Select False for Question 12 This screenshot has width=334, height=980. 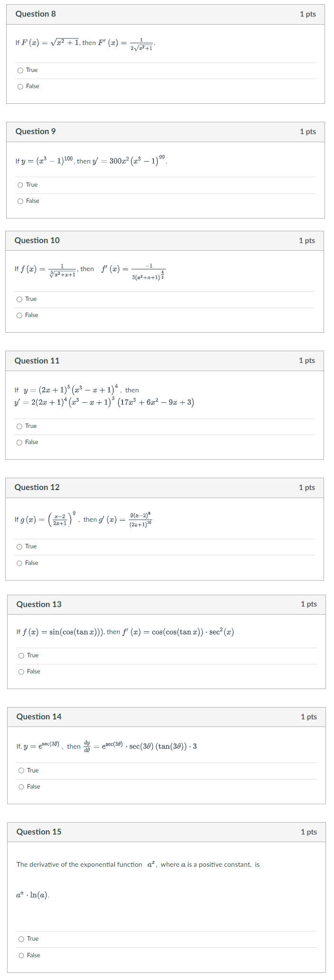coord(20,563)
